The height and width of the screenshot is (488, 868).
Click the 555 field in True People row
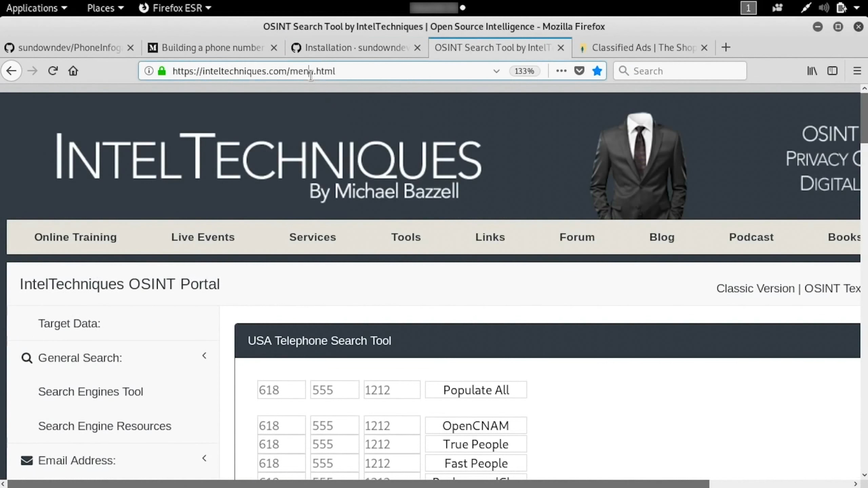coord(334,444)
